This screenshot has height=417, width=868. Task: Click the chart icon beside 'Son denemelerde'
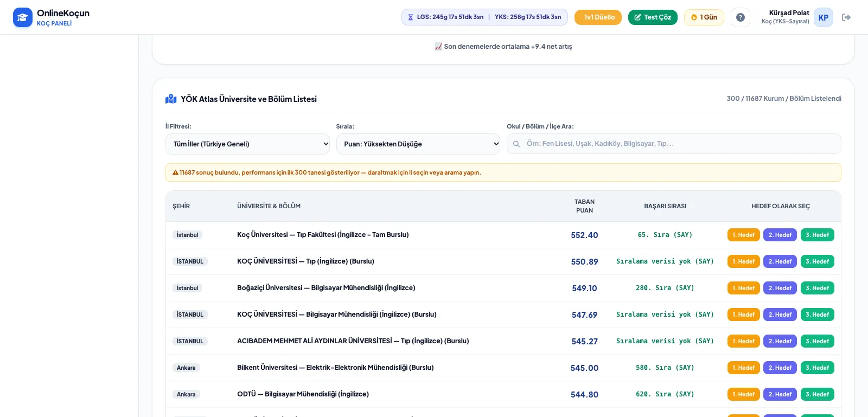point(438,47)
